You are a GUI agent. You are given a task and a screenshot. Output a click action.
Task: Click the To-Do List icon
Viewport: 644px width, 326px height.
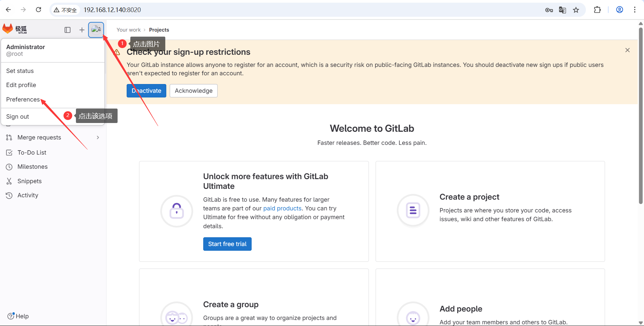[x=9, y=153]
